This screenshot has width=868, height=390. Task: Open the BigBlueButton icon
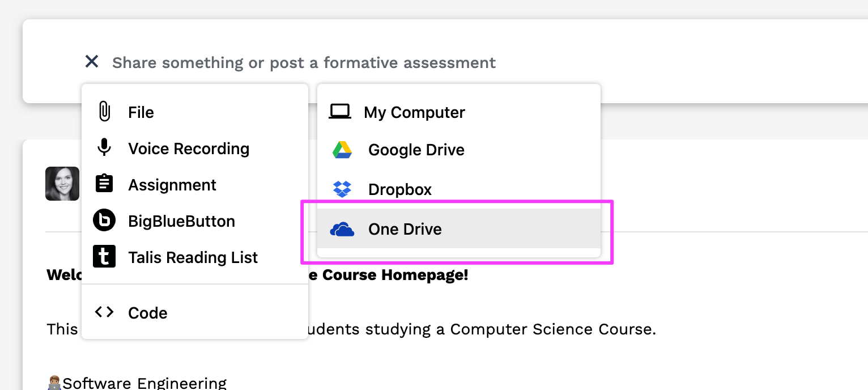[x=104, y=221]
